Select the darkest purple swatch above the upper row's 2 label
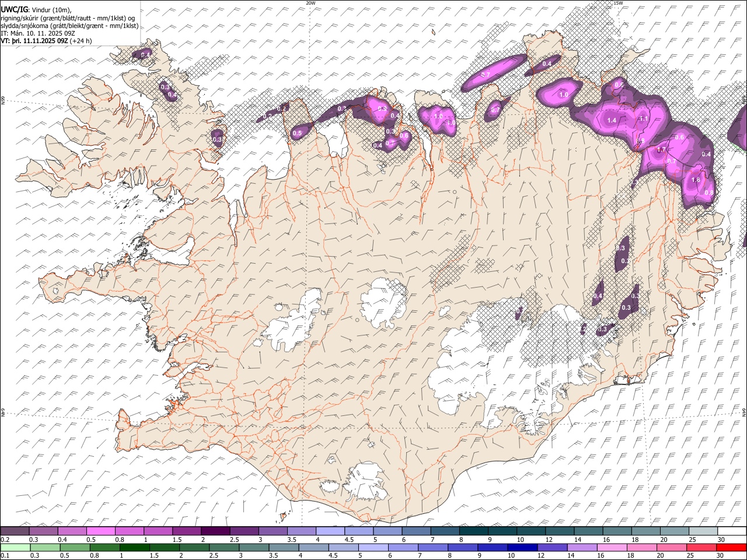 (x=215, y=531)
